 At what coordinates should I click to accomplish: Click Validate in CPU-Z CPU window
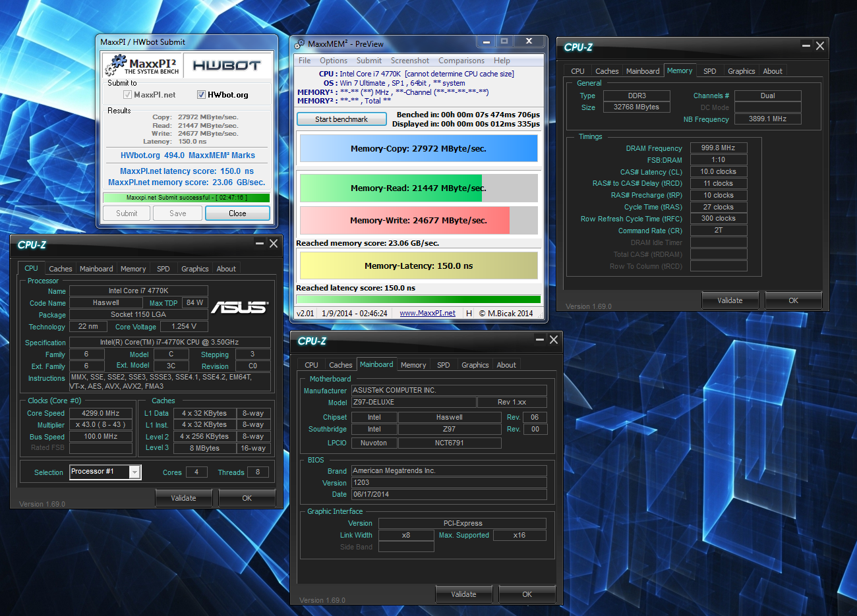183,498
